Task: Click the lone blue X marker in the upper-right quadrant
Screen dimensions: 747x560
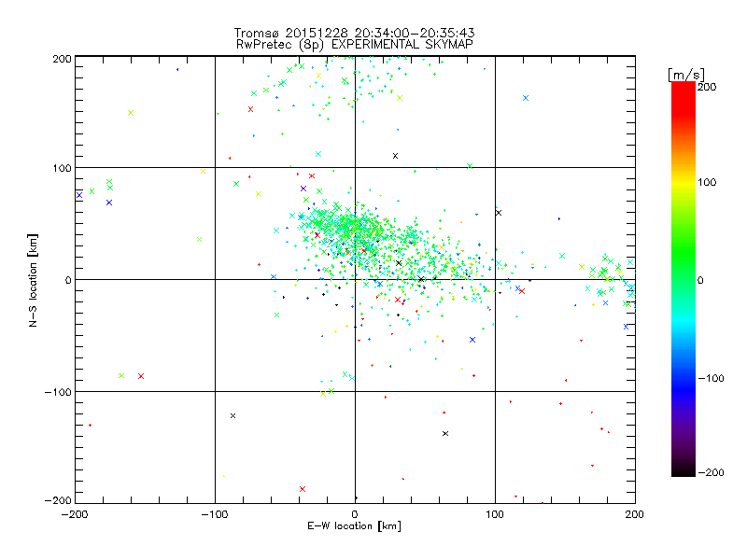Action: (x=526, y=98)
